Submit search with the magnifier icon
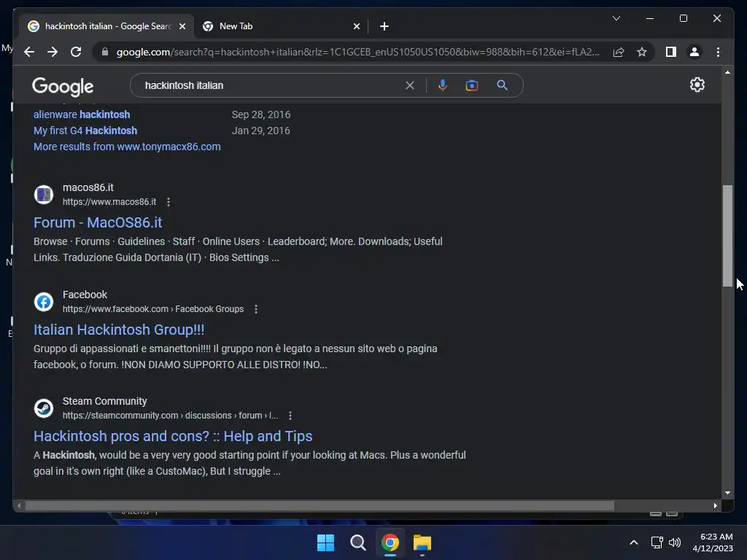 pos(502,85)
